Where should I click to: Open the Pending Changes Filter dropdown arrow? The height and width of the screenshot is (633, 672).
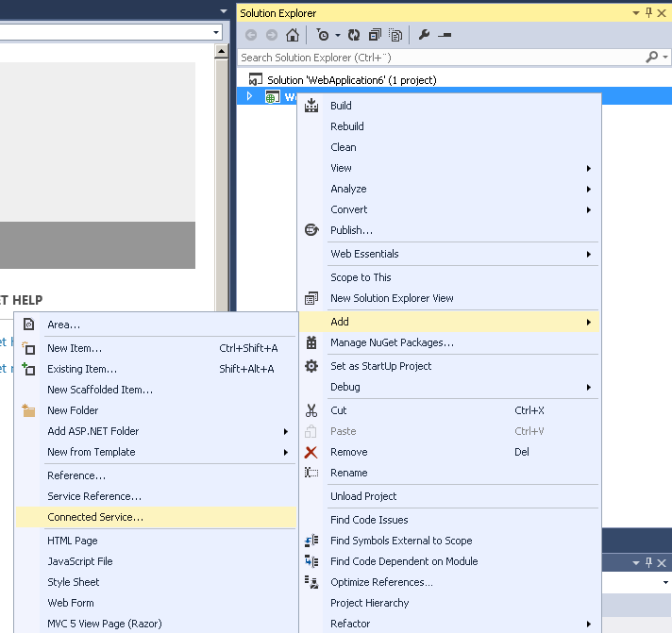click(338, 36)
